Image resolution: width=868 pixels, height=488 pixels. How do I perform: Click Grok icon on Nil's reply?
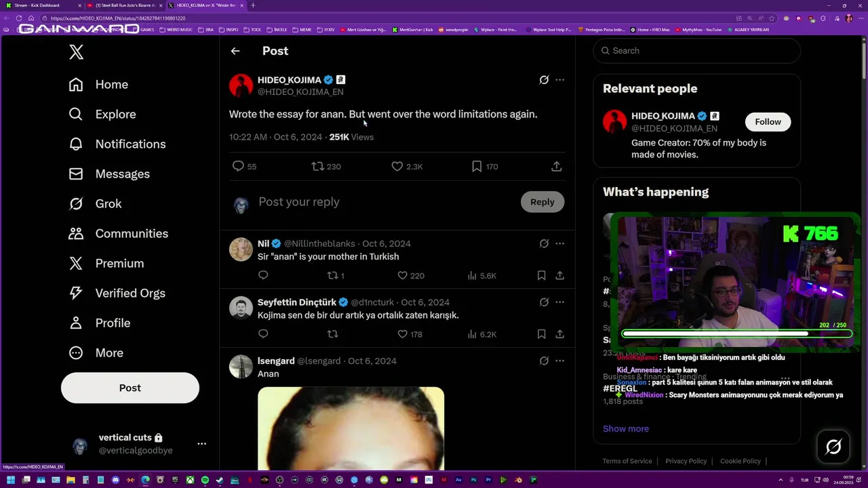click(544, 243)
